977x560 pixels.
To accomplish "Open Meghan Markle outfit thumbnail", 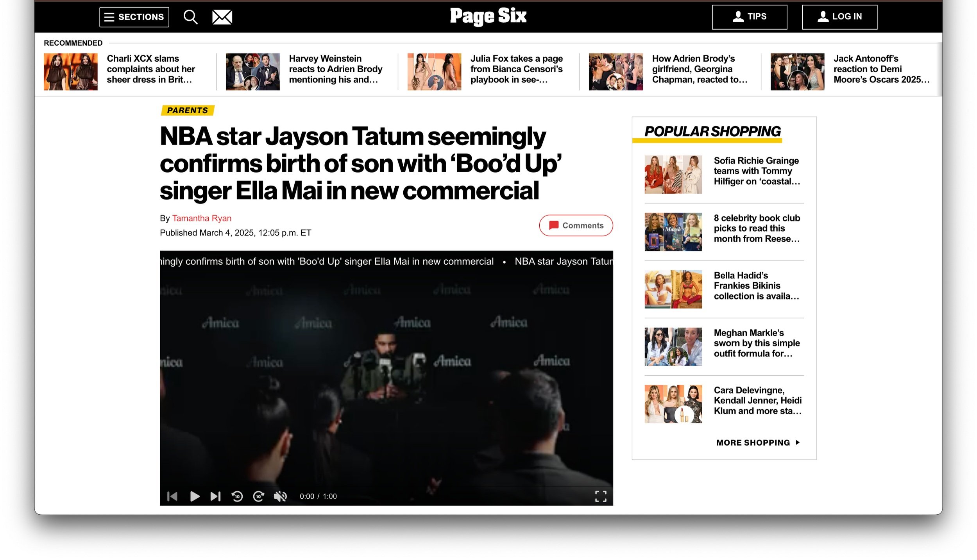I will (x=673, y=347).
